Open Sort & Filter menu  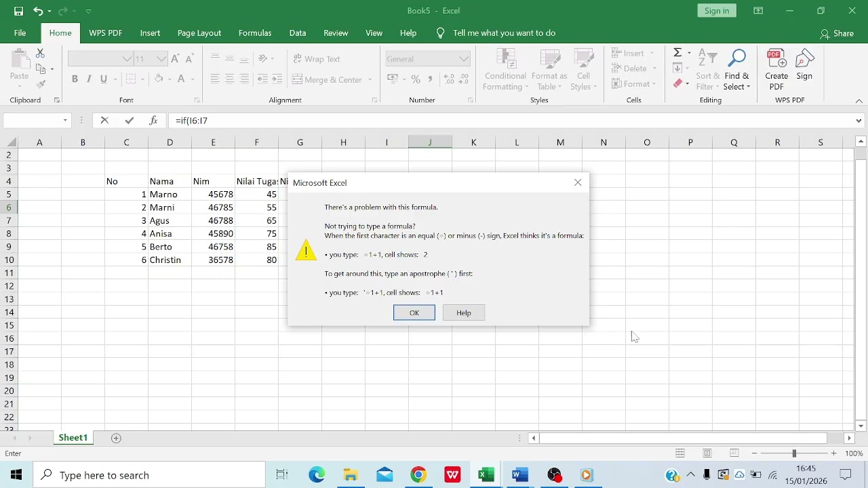tap(708, 70)
